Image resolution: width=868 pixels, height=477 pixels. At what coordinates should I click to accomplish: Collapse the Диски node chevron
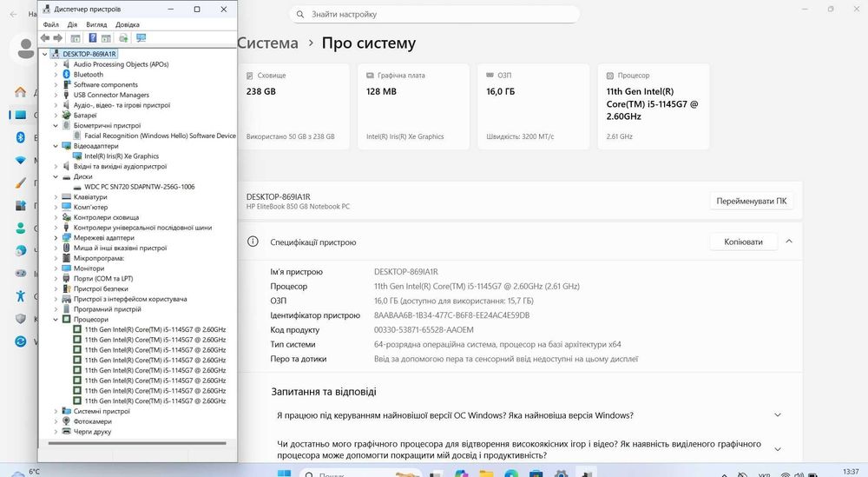pyautogui.click(x=56, y=176)
